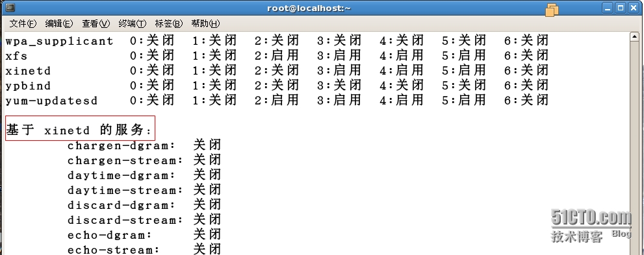Click the vertical scrollbar track
The height and width of the screenshot is (255, 644).
click(634, 147)
